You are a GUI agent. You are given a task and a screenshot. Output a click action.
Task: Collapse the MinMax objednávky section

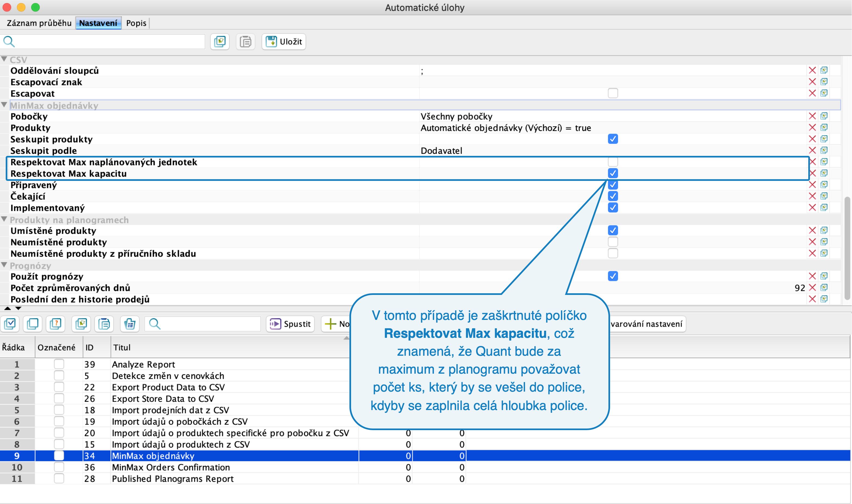click(4, 105)
